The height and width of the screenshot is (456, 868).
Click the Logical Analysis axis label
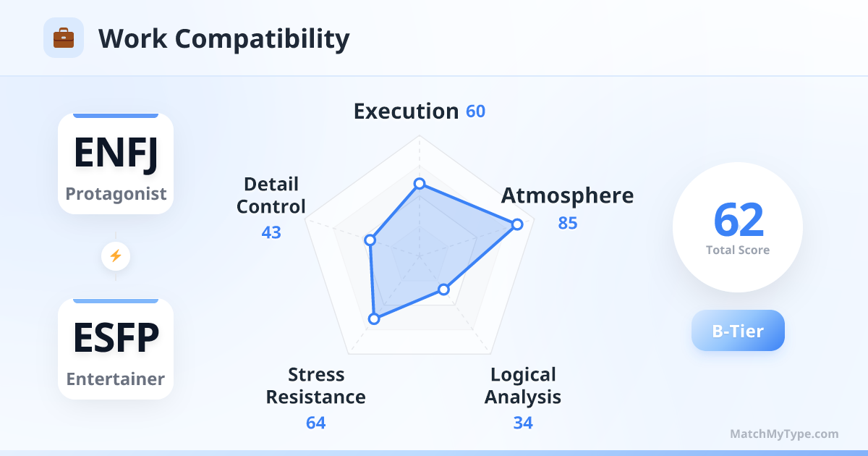[x=523, y=386]
